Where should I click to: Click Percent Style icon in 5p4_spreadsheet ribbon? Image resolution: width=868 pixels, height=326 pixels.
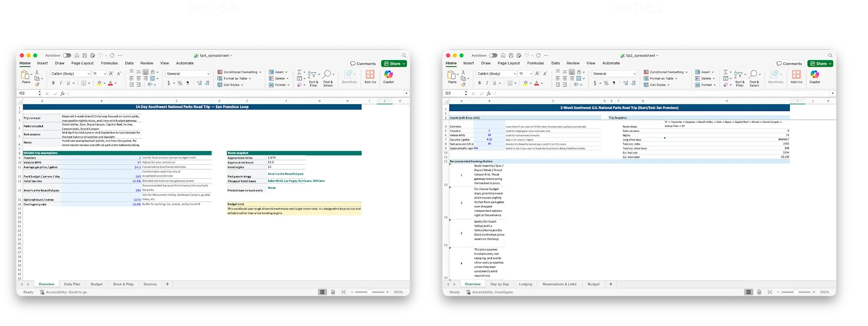180,83
